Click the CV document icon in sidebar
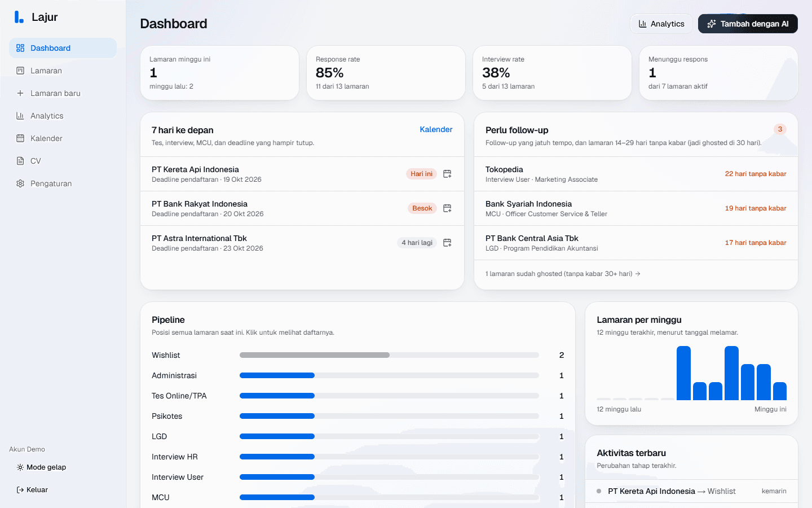 (20, 161)
